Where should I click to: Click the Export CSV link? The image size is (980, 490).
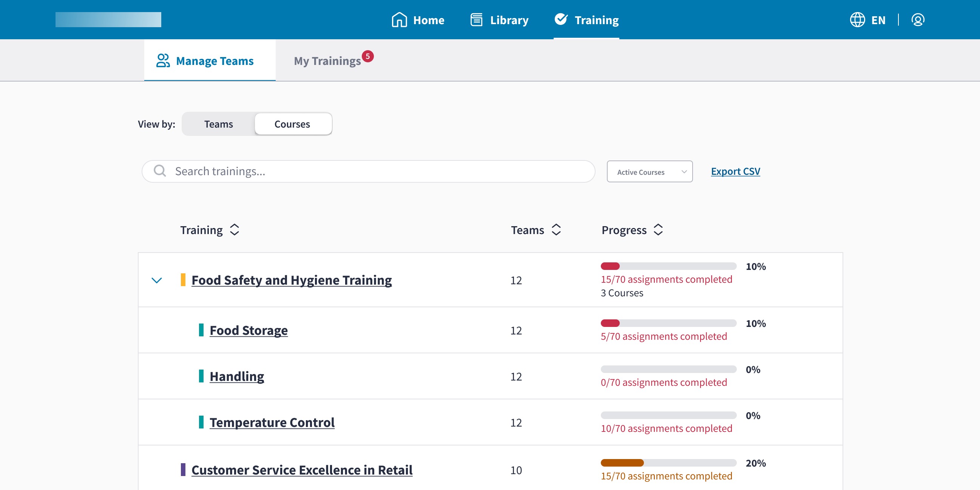click(735, 171)
